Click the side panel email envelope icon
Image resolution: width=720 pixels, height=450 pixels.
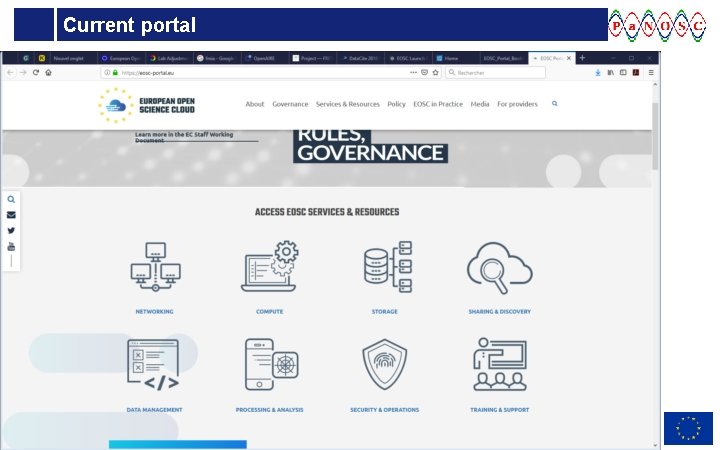coord(11,215)
